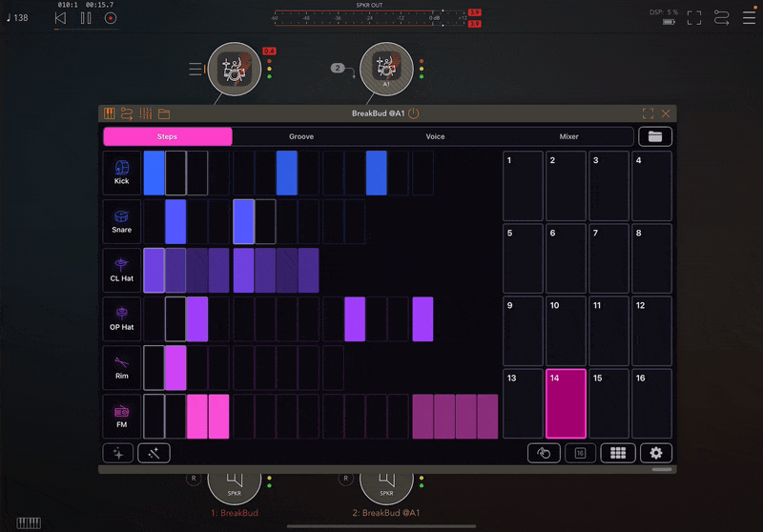Toggle the pattern grid view button

tap(618, 453)
